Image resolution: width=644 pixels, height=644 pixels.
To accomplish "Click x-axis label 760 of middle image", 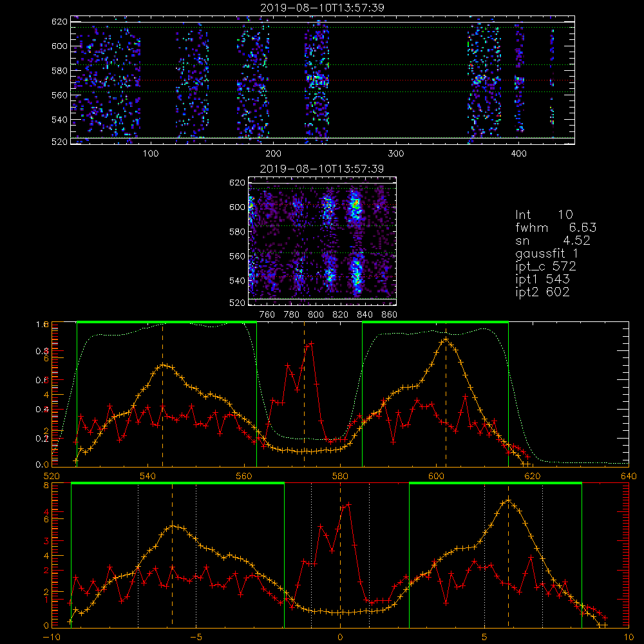I will click(267, 315).
